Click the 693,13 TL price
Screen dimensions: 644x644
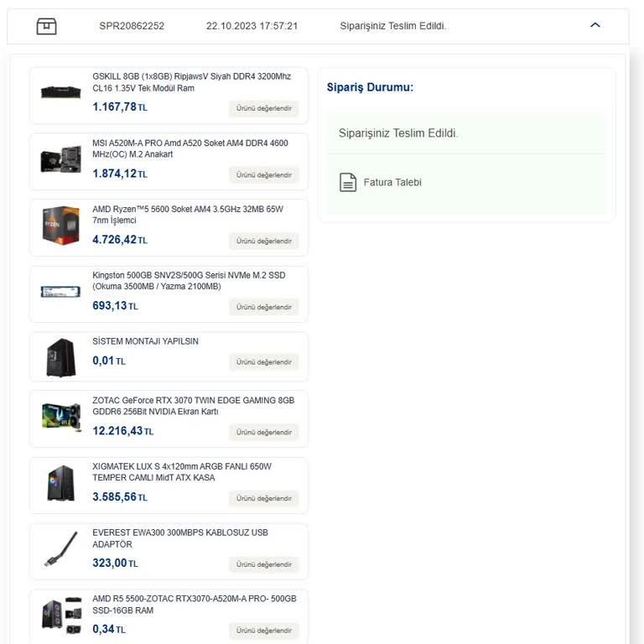(115, 306)
